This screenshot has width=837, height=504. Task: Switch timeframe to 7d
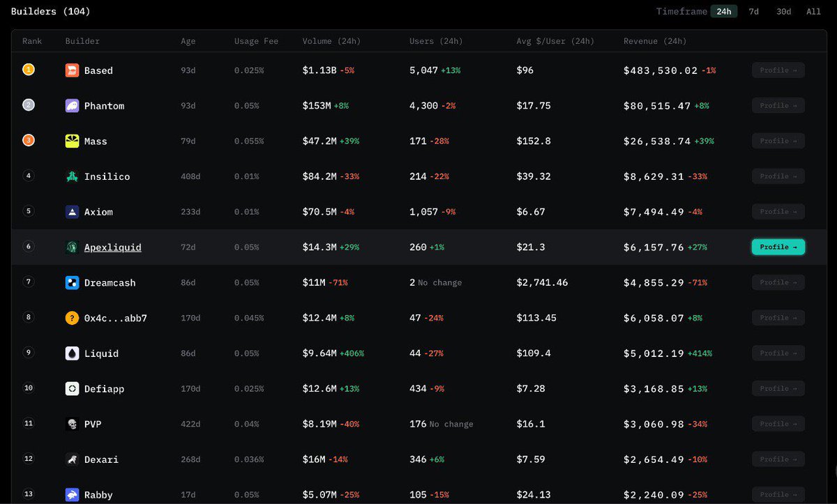[x=754, y=12]
